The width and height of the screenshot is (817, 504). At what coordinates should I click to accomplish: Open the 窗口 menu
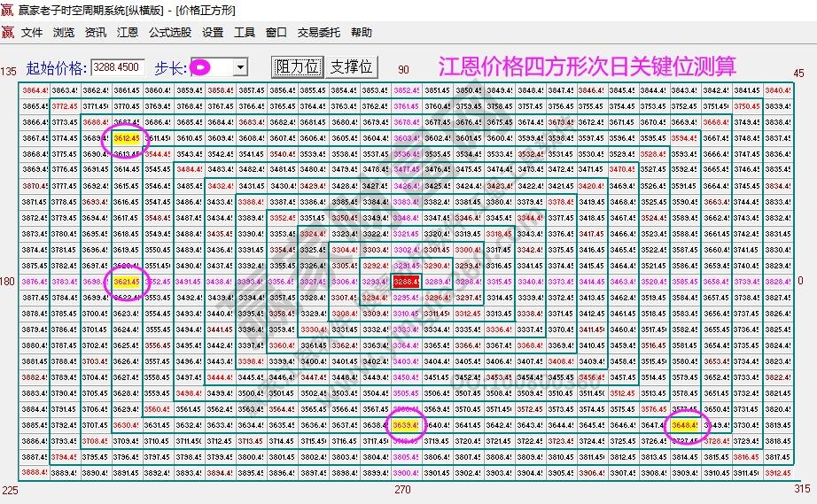[x=276, y=33]
